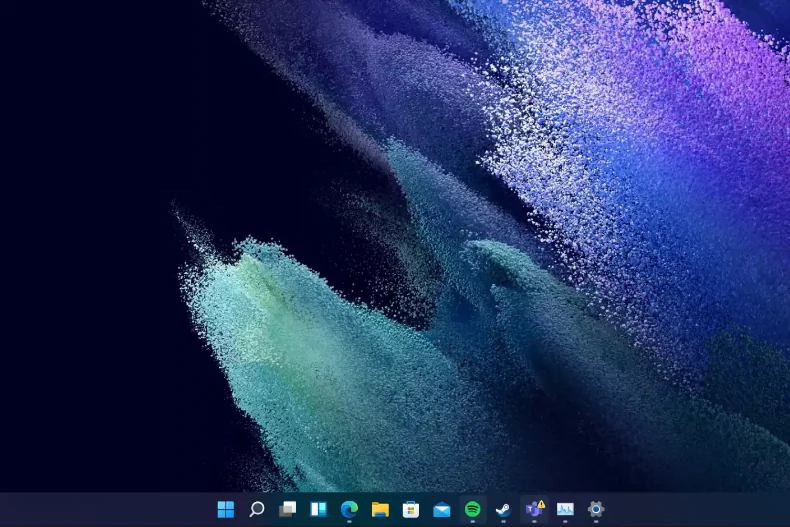Open the performance monitor graph icon
This screenshot has height=527, width=790.
coord(565,509)
